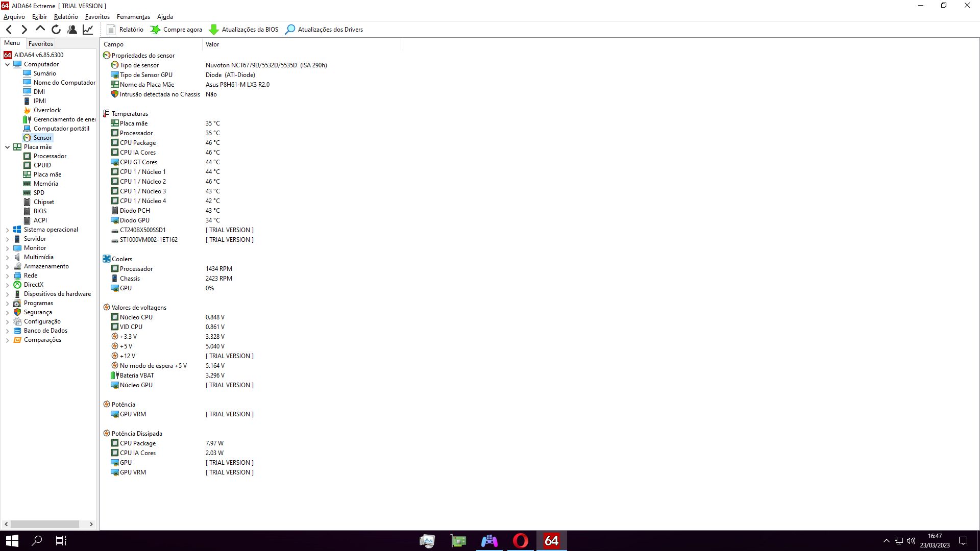The image size is (980, 551).
Task: Expand the Rede node
Action: tap(7, 275)
